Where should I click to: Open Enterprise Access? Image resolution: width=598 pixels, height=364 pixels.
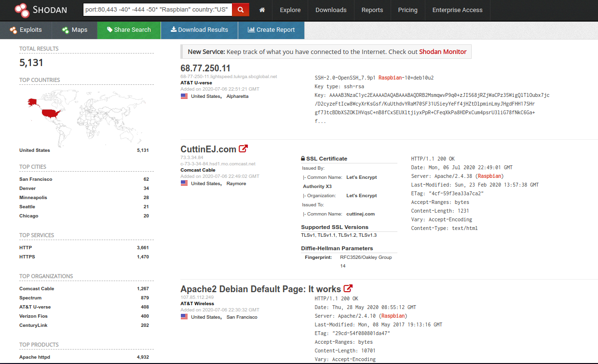(x=457, y=10)
